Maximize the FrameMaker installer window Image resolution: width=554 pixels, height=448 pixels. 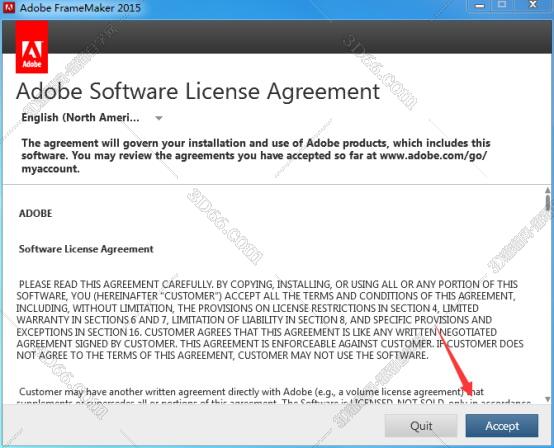pos(502,5)
